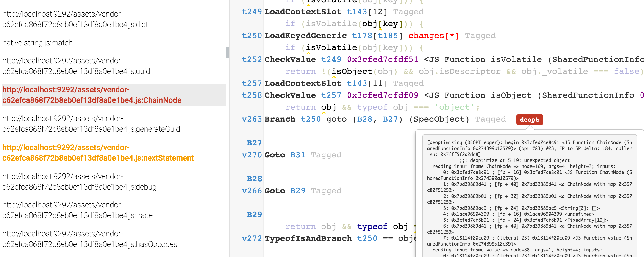This screenshot has height=257, width=644.
Task: Click instruction id v263 Branch
Action: point(252,119)
